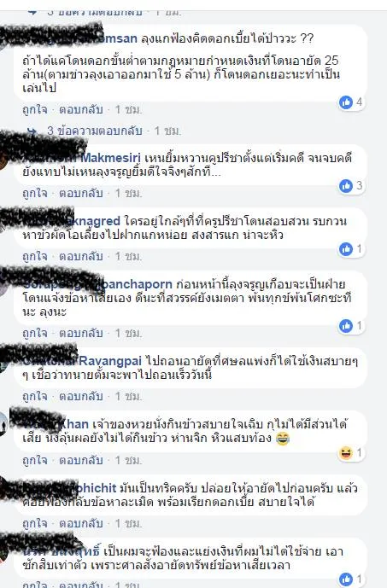Screen dimensions: 387x588
Task: Open reactions on the ข้าวผัดโอเลี้ยง comment
Action: click(351, 249)
